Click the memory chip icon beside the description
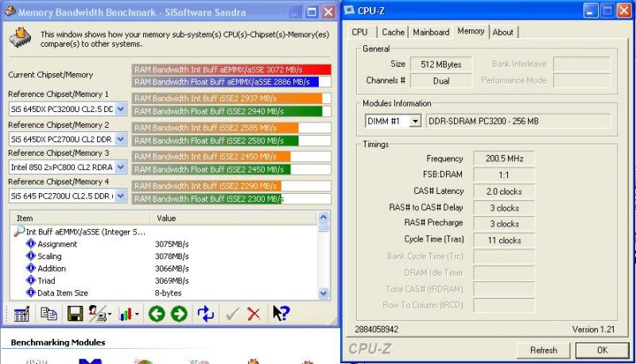The width and height of the screenshot is (636, 364). (x=21, y=37)
